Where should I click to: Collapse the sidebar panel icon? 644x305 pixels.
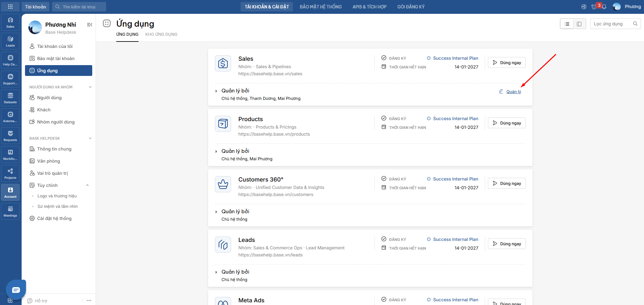tap(90, 25)
